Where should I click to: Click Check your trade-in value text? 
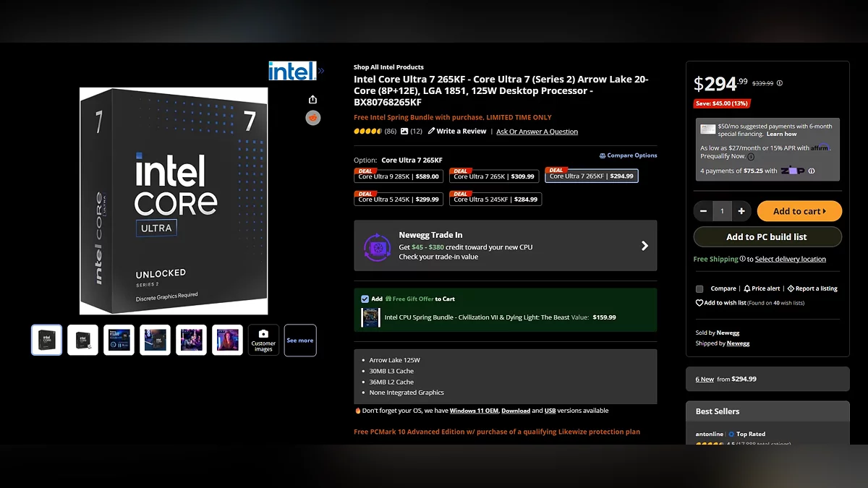click(438, 257)
